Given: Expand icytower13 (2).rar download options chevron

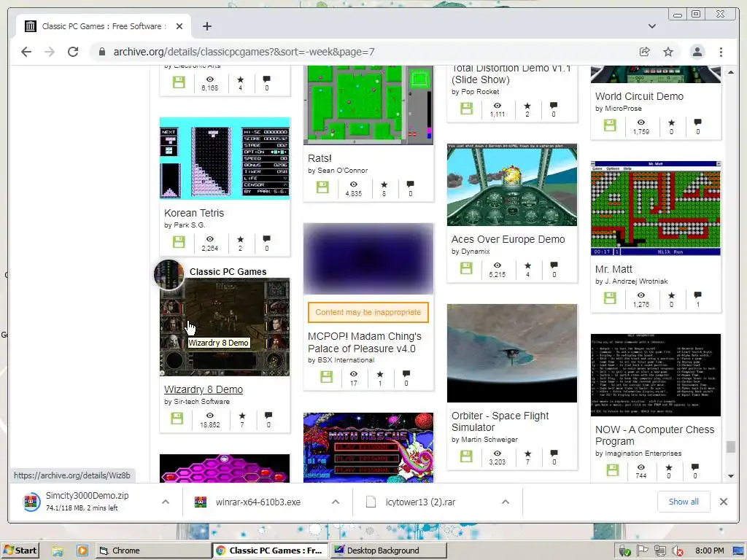Looking at the screenshot, I should (506, 502).
